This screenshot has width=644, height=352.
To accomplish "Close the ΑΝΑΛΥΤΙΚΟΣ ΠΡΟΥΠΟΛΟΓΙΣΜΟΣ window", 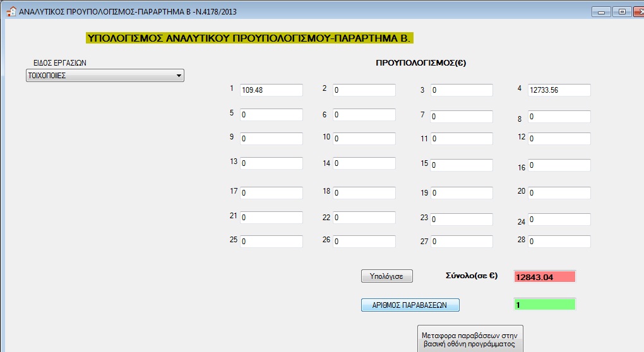I will [636, 11].
